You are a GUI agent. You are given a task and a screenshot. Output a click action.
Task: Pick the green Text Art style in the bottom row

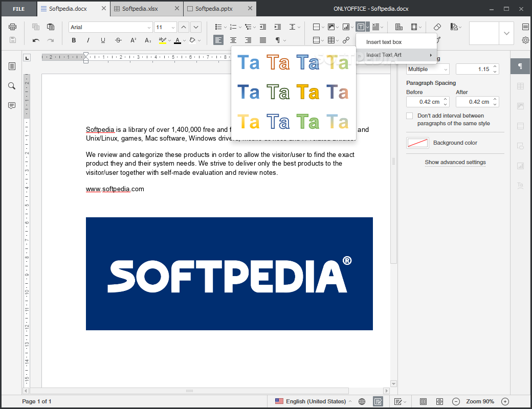tap(308, 122)
